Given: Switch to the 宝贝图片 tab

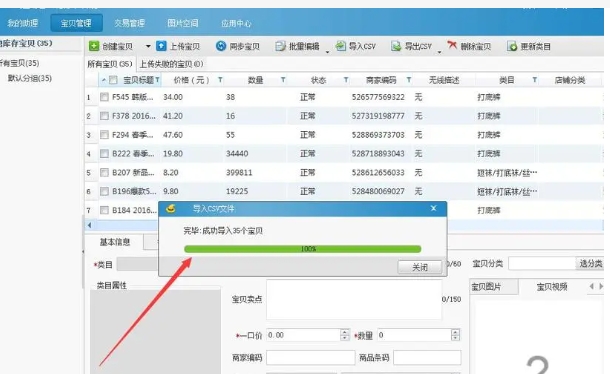Looking at the screenshot, I should (493, 287).
